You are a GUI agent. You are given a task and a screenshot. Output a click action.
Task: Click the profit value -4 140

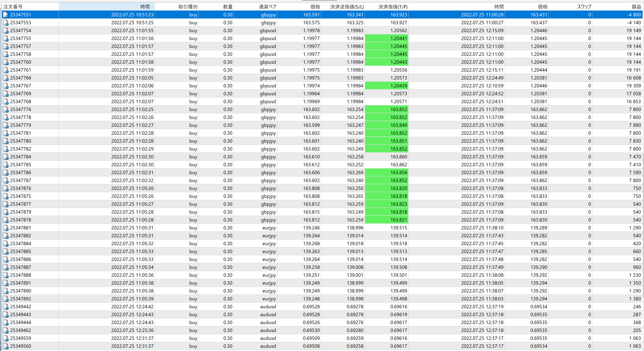pyautogui.click(x=634, y=23)
